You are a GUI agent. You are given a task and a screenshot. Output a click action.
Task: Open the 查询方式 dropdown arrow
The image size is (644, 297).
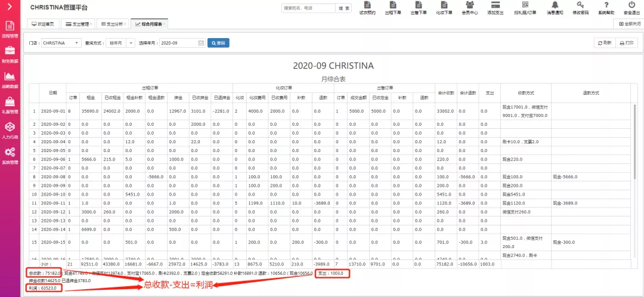(x=131, y=43)
